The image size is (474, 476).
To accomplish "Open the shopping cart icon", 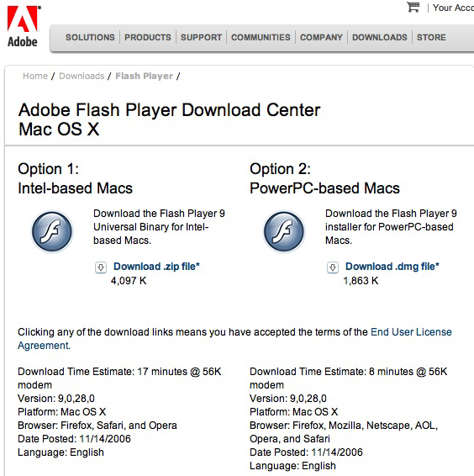I will (413, 7).
